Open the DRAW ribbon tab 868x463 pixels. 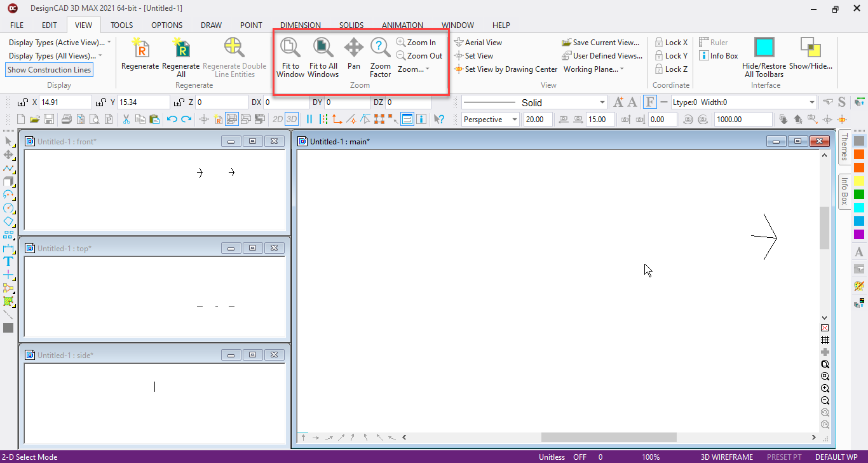click(211, 25)
